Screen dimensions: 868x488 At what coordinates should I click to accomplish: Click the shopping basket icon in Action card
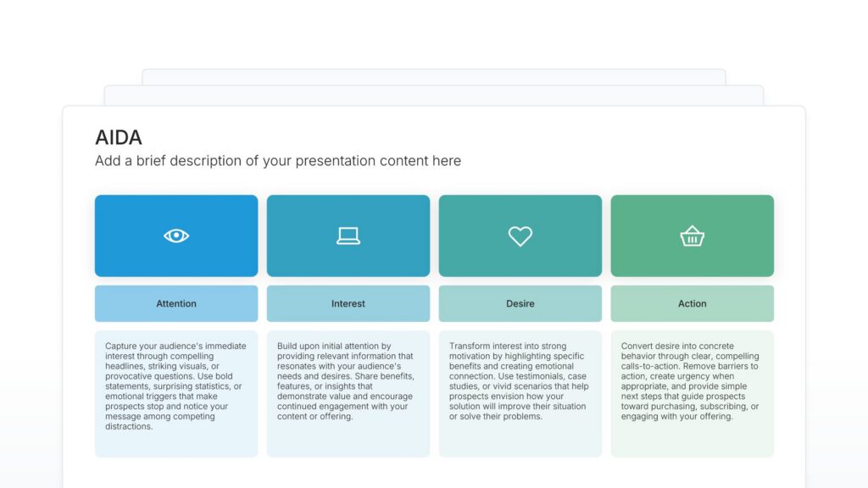pyautogui.click(x=693, y=236)
